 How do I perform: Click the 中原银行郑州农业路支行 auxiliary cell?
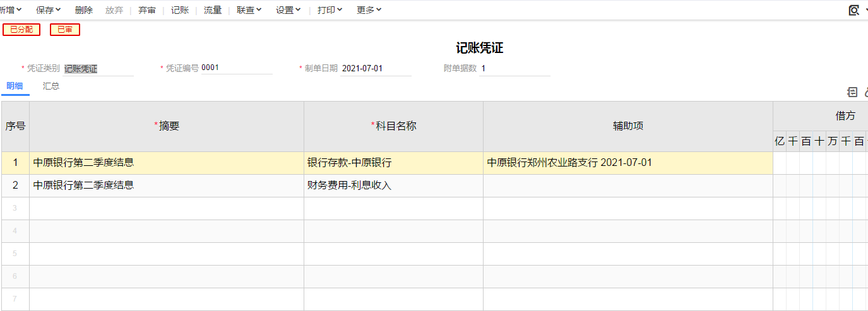click(x=628, y=163)
